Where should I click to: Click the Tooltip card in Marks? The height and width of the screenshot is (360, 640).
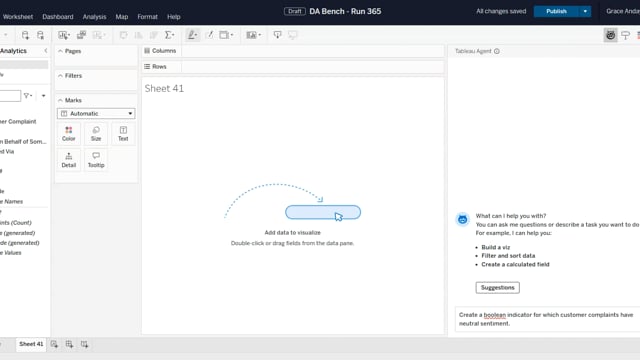tap(96, 160)
